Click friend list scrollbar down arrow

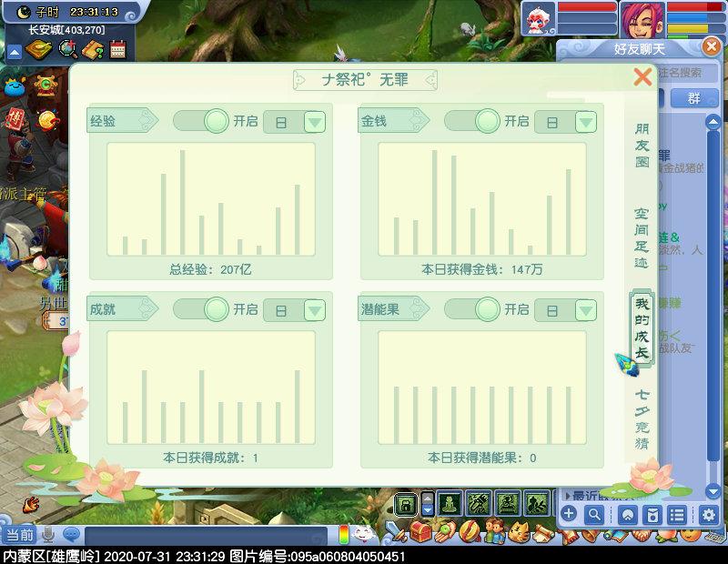point(713,490)
